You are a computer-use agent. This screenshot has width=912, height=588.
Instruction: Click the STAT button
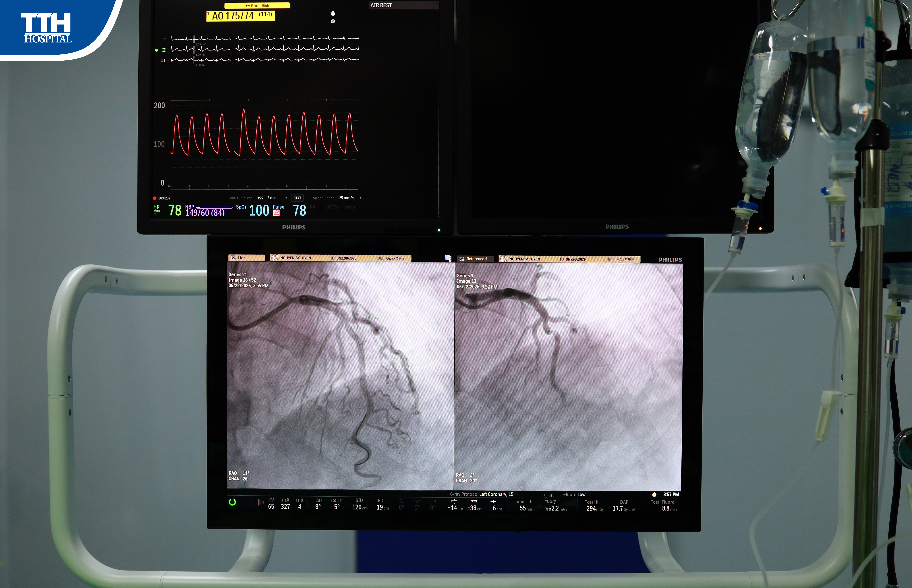click(297, 198)
